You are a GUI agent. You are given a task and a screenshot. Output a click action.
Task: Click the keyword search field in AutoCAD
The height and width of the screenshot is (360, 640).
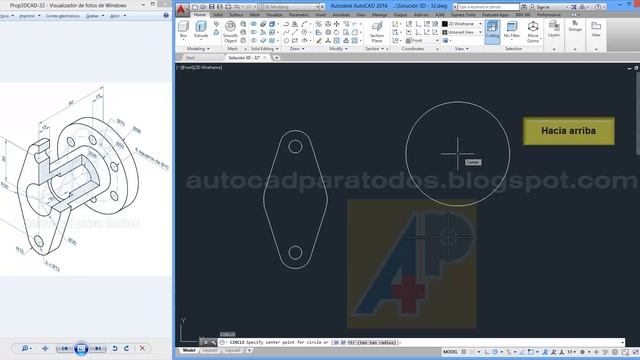tap(488, 7)
